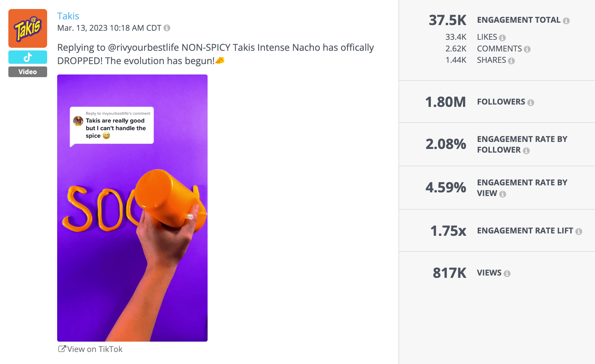Click the Followers info icon
Viewport: 595px width, 364px height.
pos(531,102)
